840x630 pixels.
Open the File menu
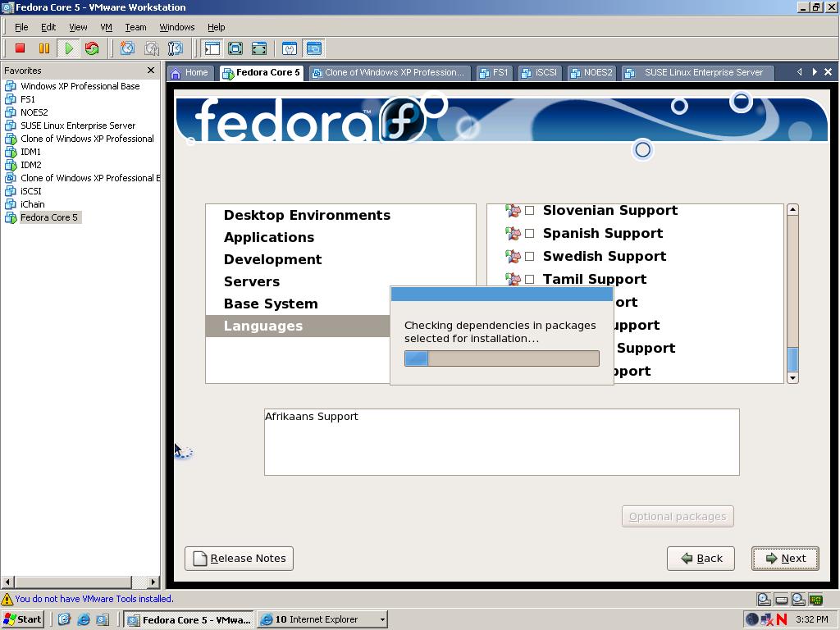tap(21, 27)
